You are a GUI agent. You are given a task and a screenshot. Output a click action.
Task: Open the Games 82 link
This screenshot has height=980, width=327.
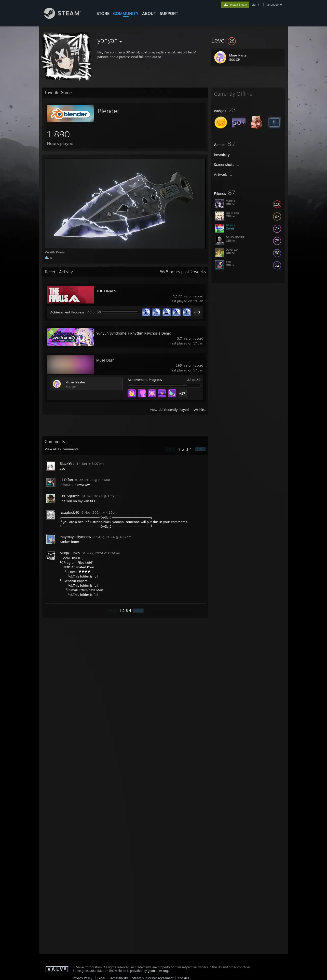[224, 144]
